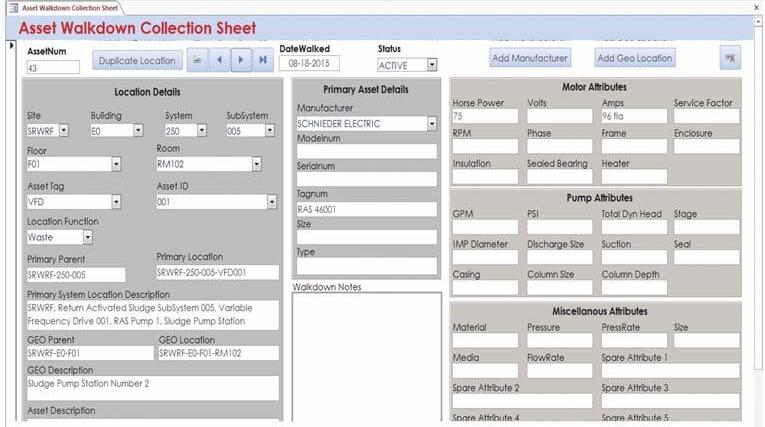The width and height of the screenshot is (765, 427).
Task: Click the PSI input field
Action: click(x=560, y=227)
